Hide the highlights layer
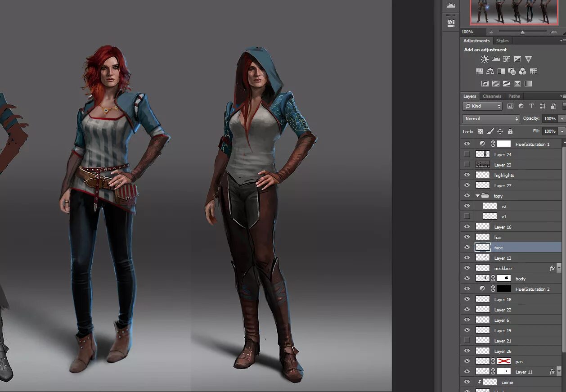566x392 pixels. click(467, 175)
